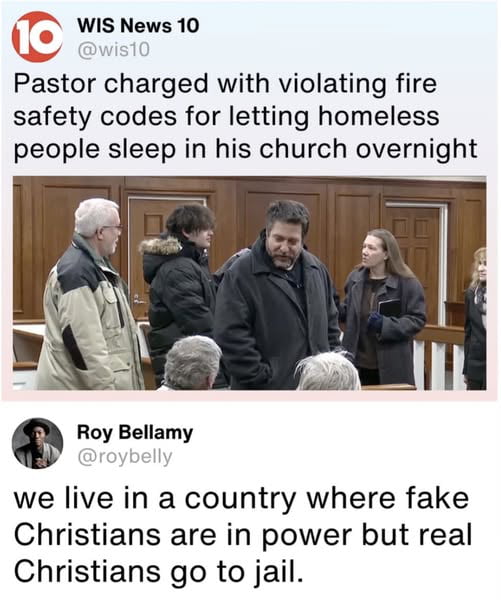
Task: Select the pastor fire safety headline text
Action: (245, 116)
